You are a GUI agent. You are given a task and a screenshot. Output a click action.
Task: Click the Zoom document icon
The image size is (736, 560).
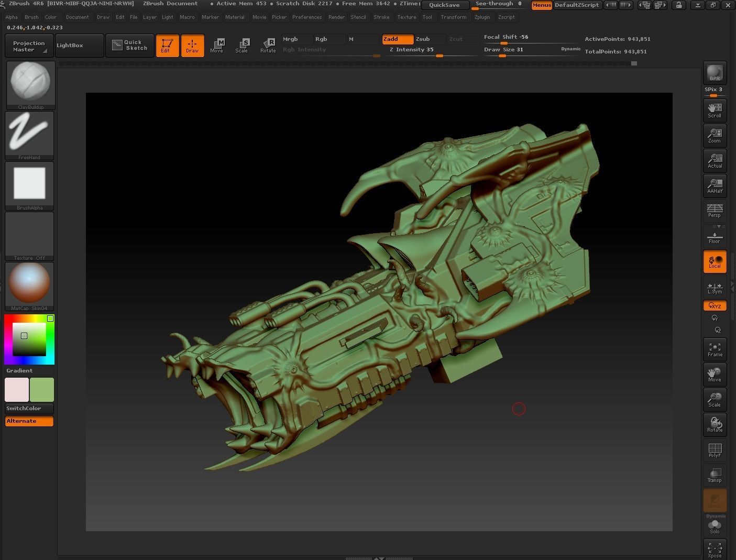(715, 135)
